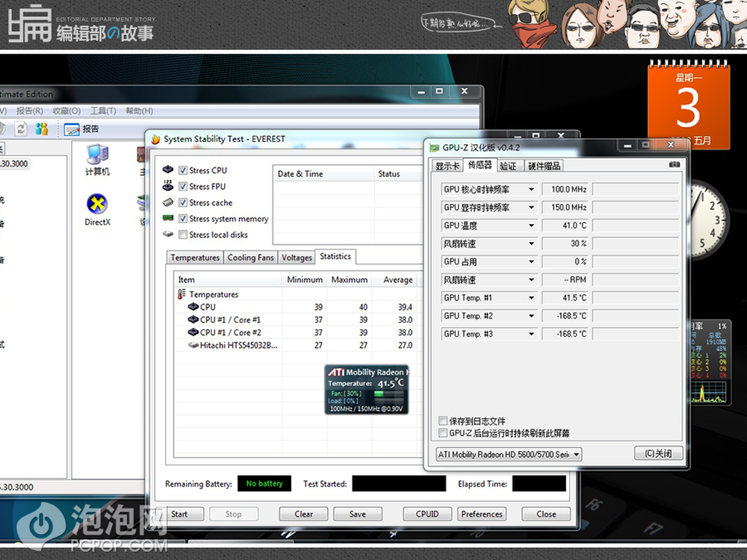Image resolution: width=747 pixels, height=560 pixels.
Task: Click the orange calendar desktop gadget
Action: click(689, 106)
